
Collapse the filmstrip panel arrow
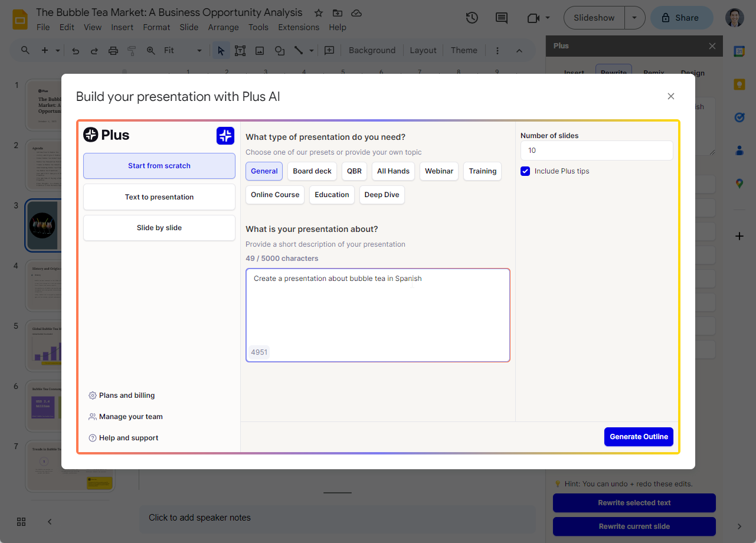pyautogui.click(x=50, y=522)
